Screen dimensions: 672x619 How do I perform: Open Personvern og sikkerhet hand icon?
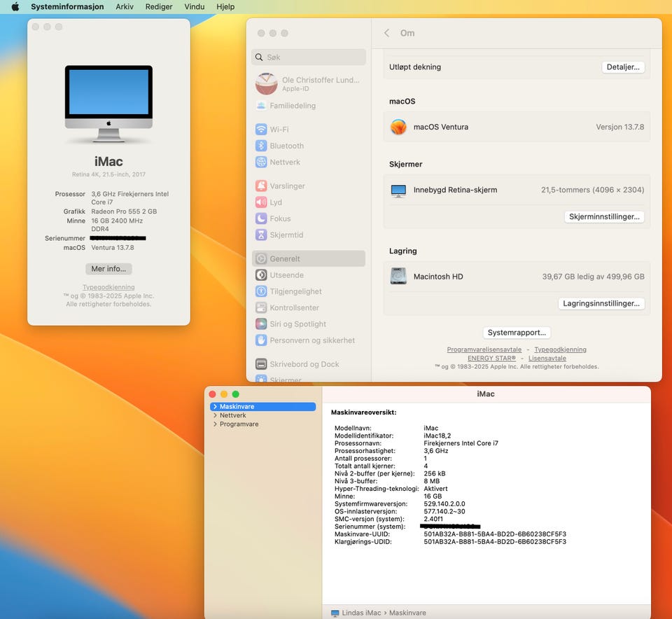point(261,340)
